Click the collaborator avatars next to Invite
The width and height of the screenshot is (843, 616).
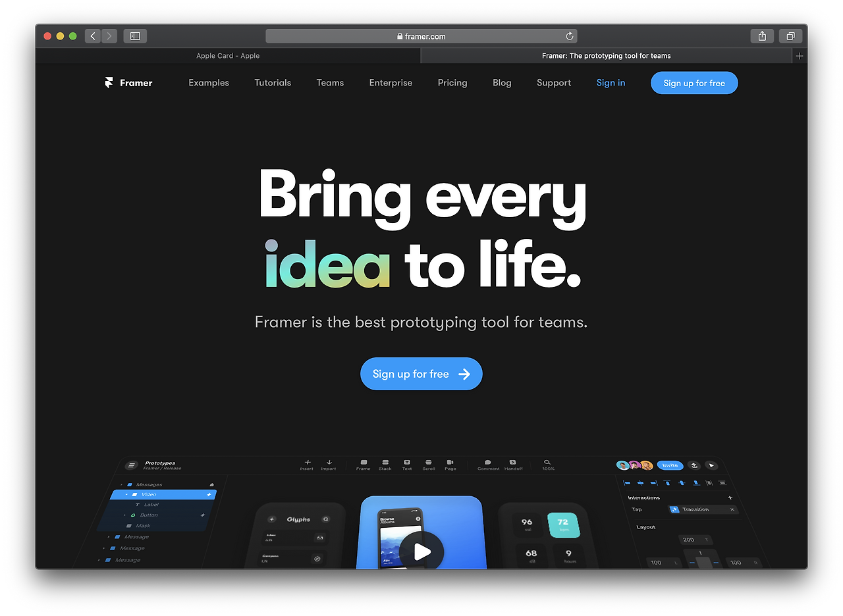coord(635,465)
